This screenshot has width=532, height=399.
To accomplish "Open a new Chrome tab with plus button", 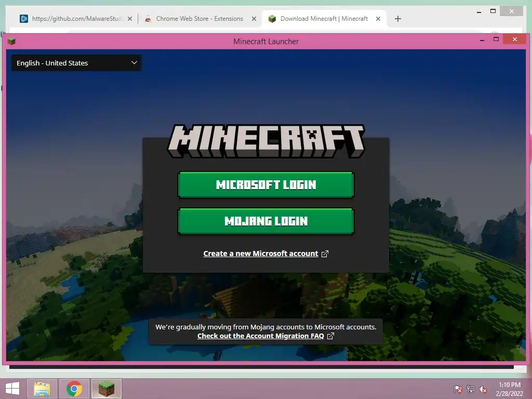I will tap(398, 19).
